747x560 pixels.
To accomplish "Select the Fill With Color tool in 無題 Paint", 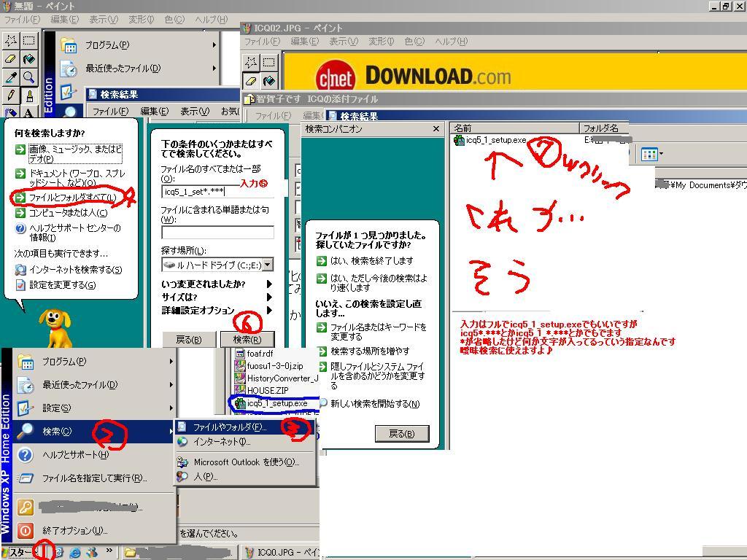I will tap(28, 58).
